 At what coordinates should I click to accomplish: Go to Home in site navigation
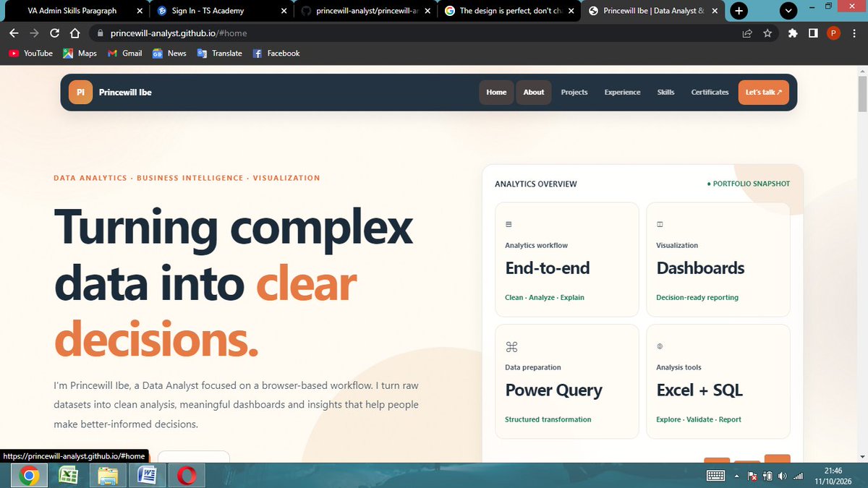pyautogui.click(x=496, y=93)
